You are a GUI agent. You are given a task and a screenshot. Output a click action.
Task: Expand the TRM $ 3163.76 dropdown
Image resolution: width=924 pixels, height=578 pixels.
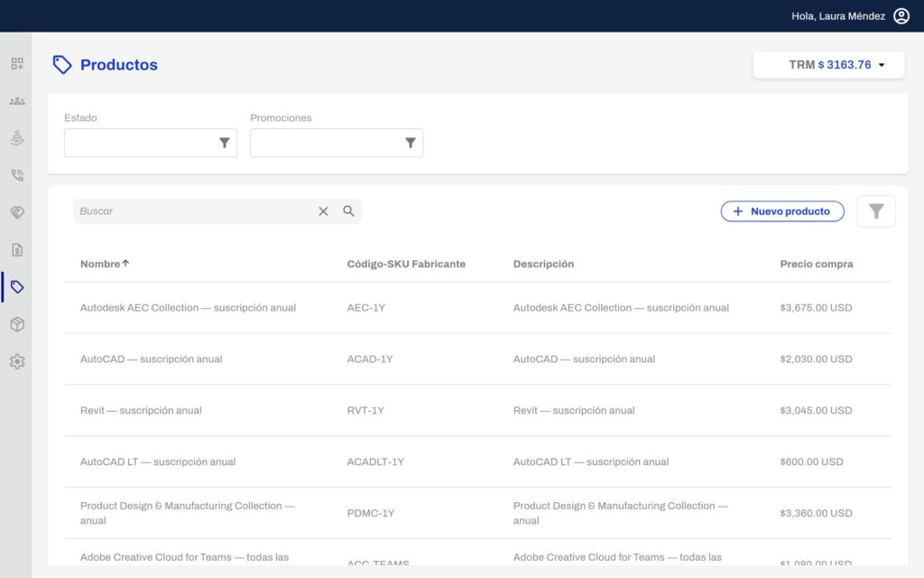click(828, 65)
